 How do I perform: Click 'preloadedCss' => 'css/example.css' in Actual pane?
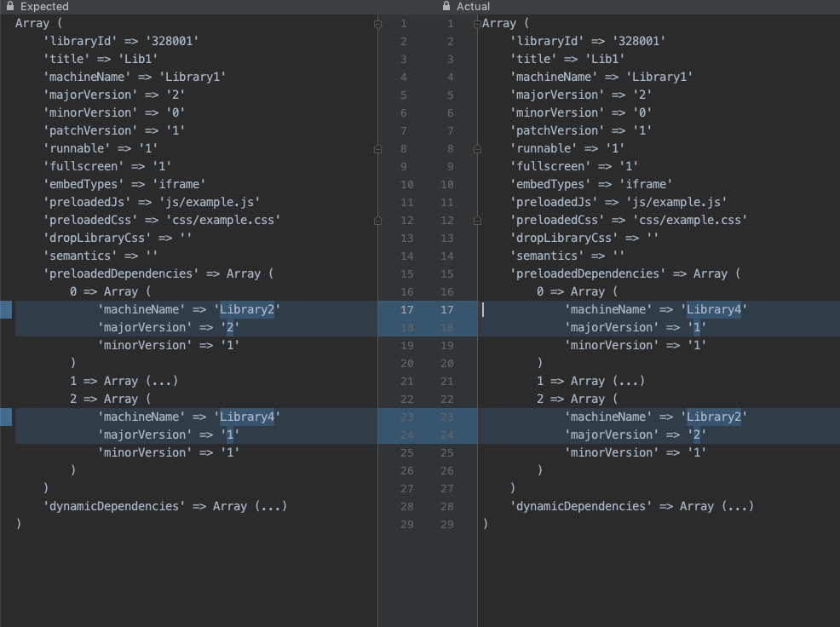point(629,221)
